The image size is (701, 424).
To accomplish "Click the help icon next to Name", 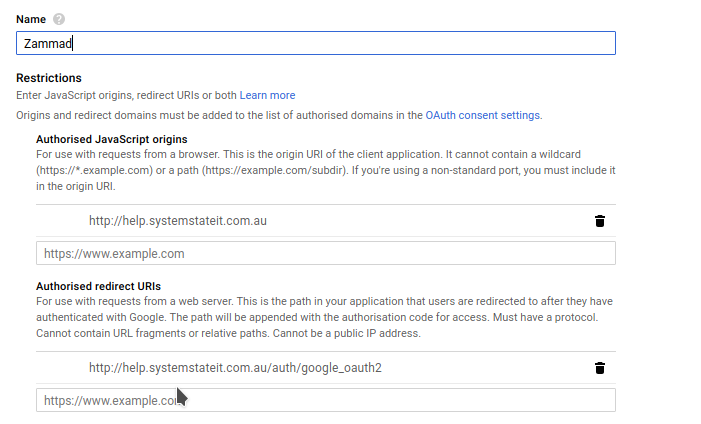I will [59, 20].
